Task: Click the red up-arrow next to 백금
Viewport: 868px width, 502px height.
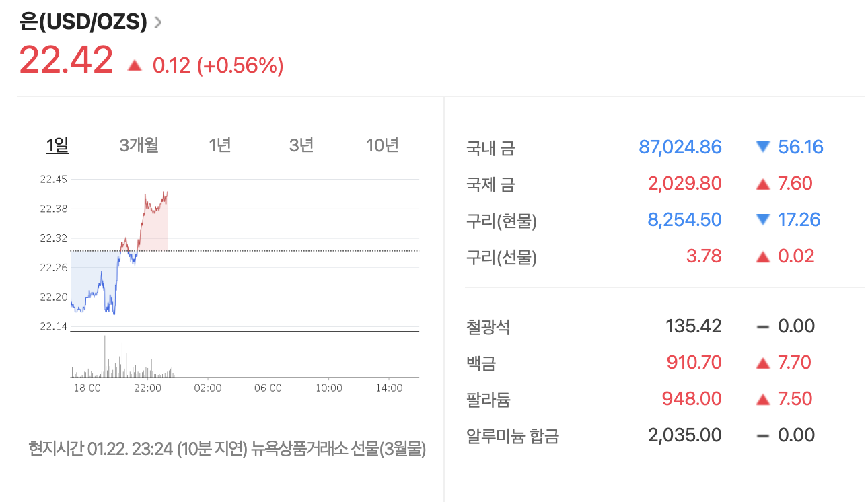Action: tap(763, 363)
